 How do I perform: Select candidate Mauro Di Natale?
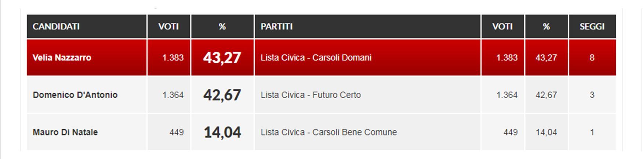click(x=65, y=132)
